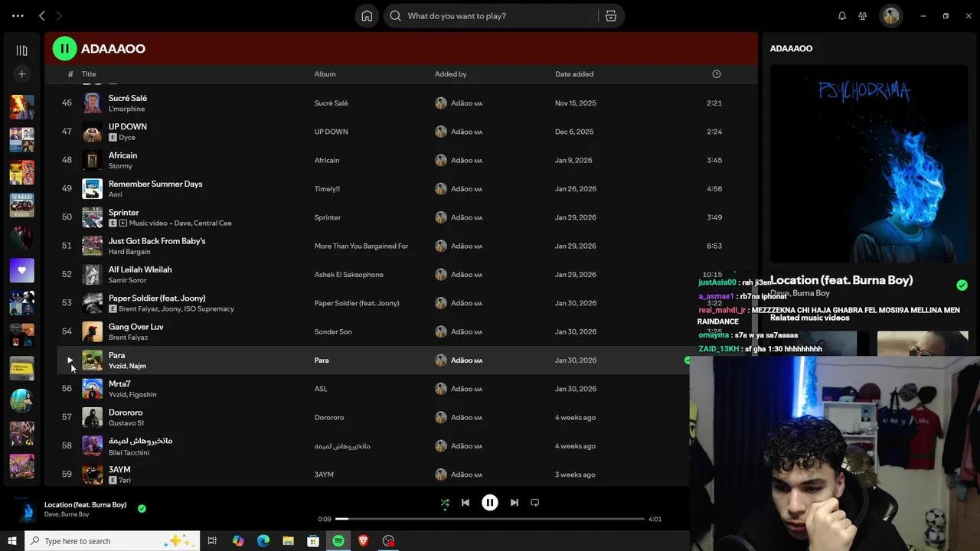Open the Your Library sidebar icon
Image resolution: width=980 pixels, height=551 pixels.
(21, 51)
